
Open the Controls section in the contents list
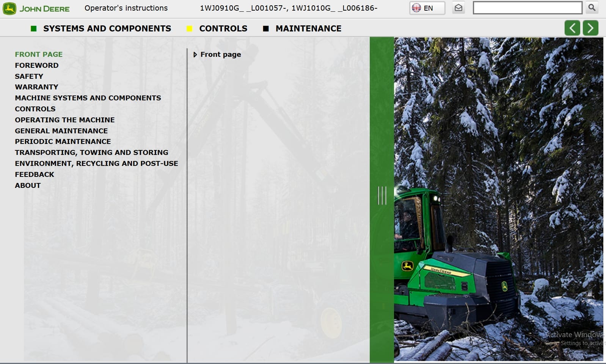tap(35, 109)
